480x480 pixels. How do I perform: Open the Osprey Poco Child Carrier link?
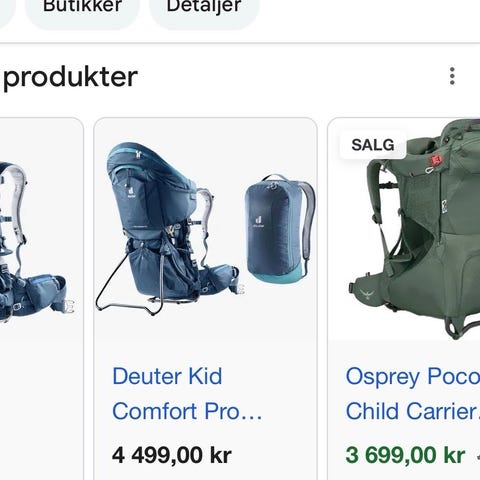413,394
